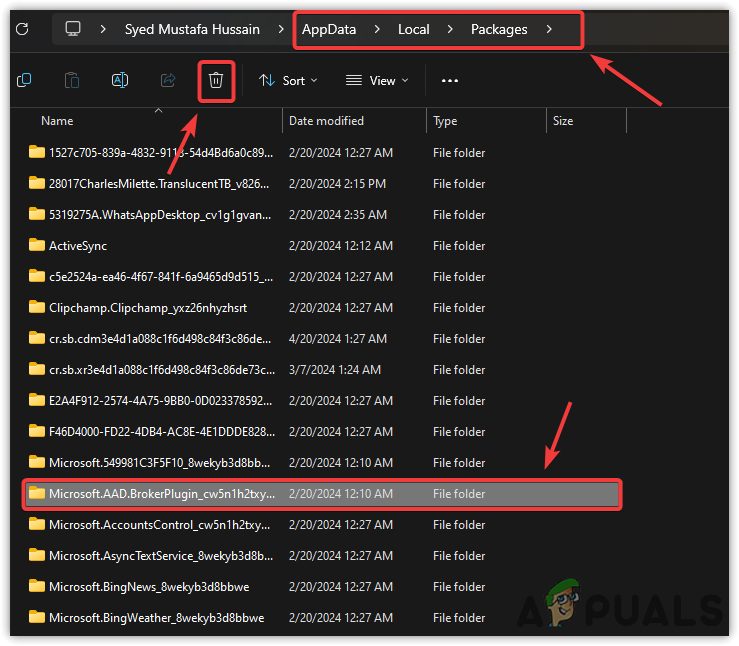739x646 pixels.
Task: Click the BingNews folder icon
Action: [37, 586]
